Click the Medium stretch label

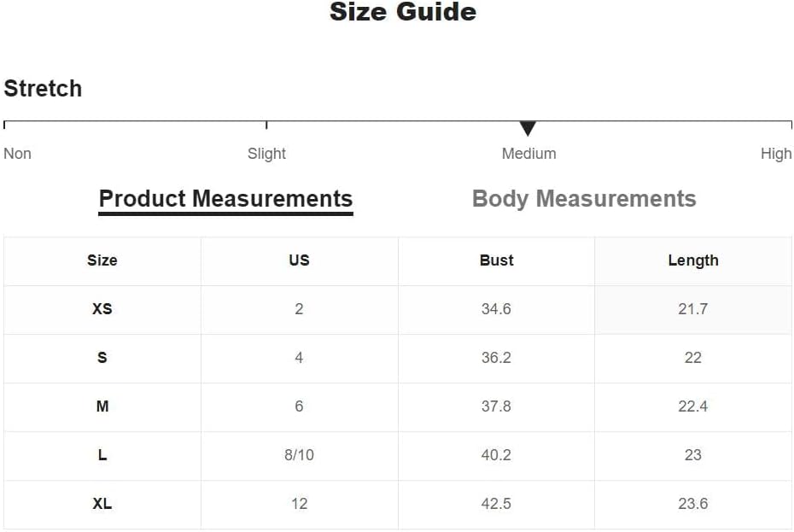pos(528,154)
